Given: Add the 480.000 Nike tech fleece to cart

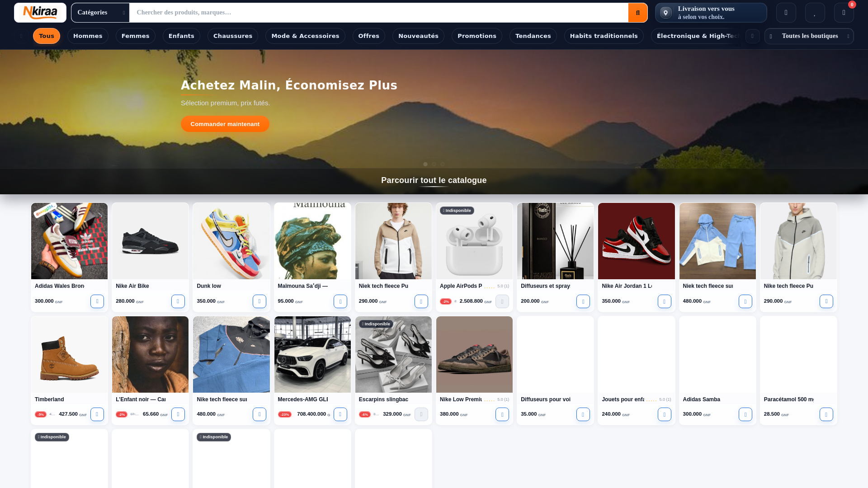Looking at the screenshot, I should coord(259,414).
